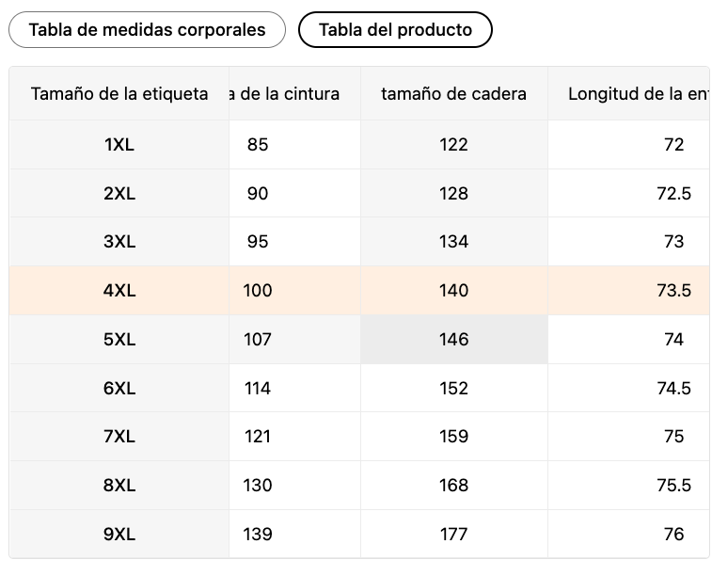The width and height of the screenshot is (728, 576).
Task: Click the Longitud column header
Action: 638,94
